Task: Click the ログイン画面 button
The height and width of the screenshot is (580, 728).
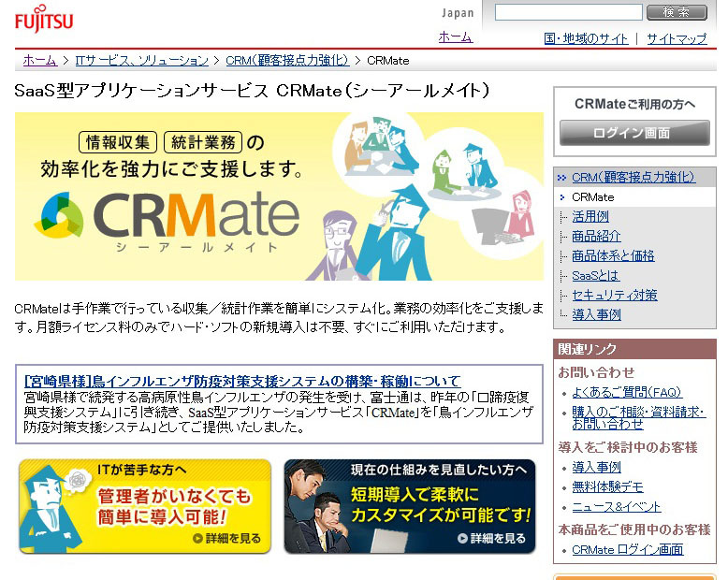Action: 634,133
